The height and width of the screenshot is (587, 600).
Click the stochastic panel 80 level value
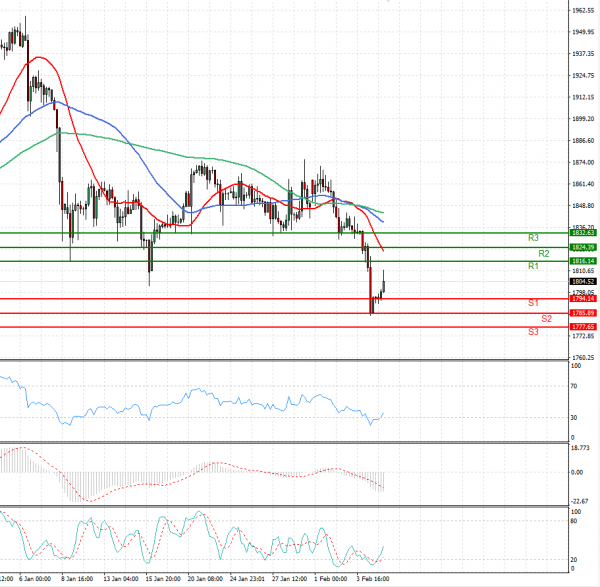[x=574, y=521]
